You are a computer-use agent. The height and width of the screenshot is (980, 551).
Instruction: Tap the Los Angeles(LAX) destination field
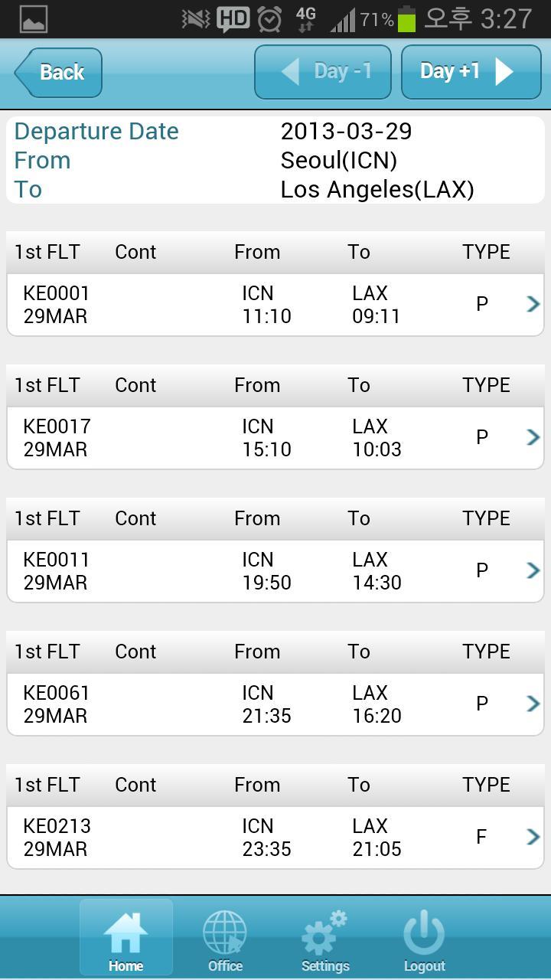pyautogui.click(x=377, y=189)
